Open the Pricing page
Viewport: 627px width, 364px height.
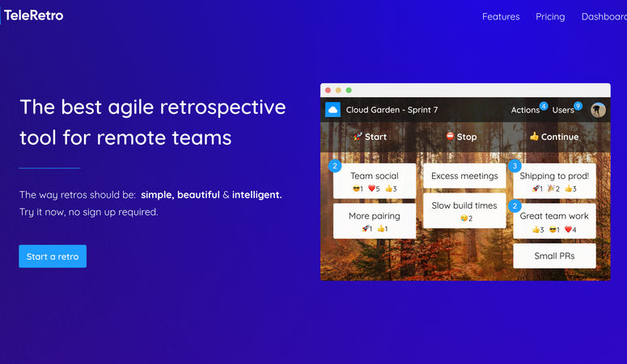(550, 17)
